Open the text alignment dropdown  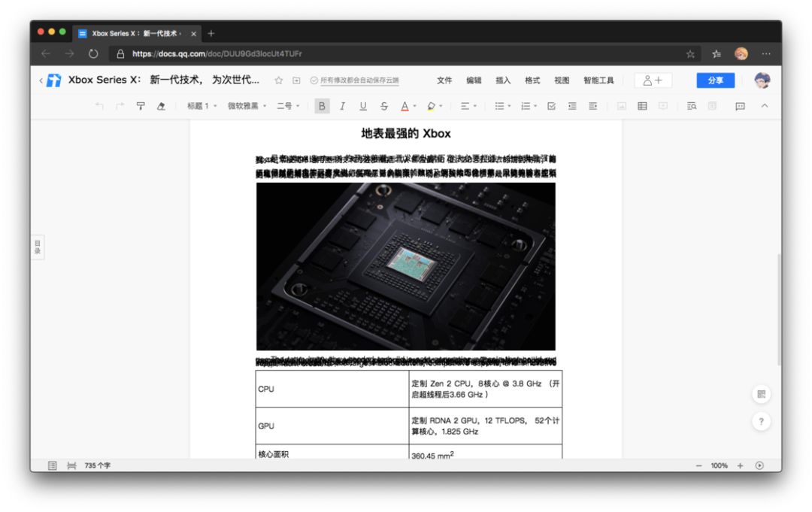tap(468, 106)
